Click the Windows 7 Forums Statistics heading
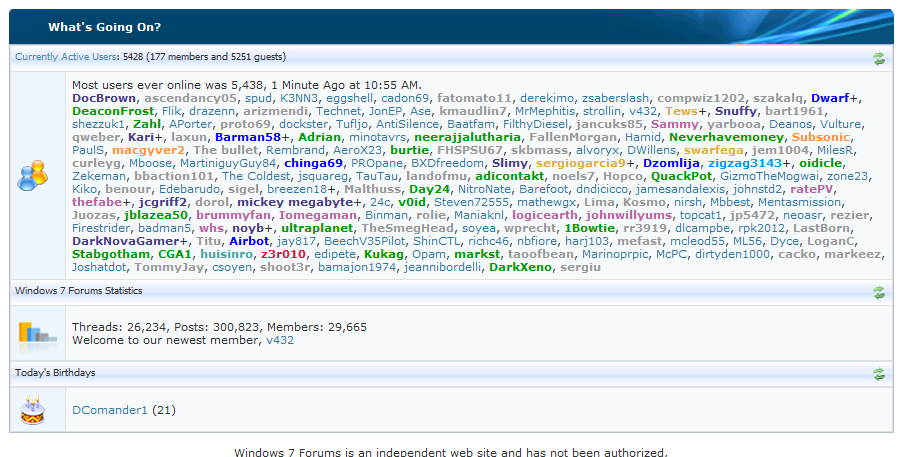The height and width of the screenshot is (457, 915). pos(78,291)
